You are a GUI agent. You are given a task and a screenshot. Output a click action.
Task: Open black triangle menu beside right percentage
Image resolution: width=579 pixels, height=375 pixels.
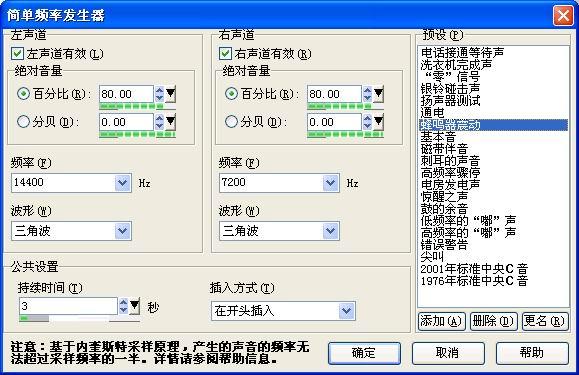tap(378, 94)
